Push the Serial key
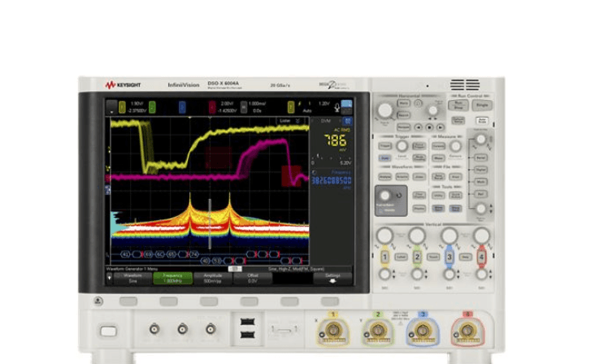 (x=480, y=158)
